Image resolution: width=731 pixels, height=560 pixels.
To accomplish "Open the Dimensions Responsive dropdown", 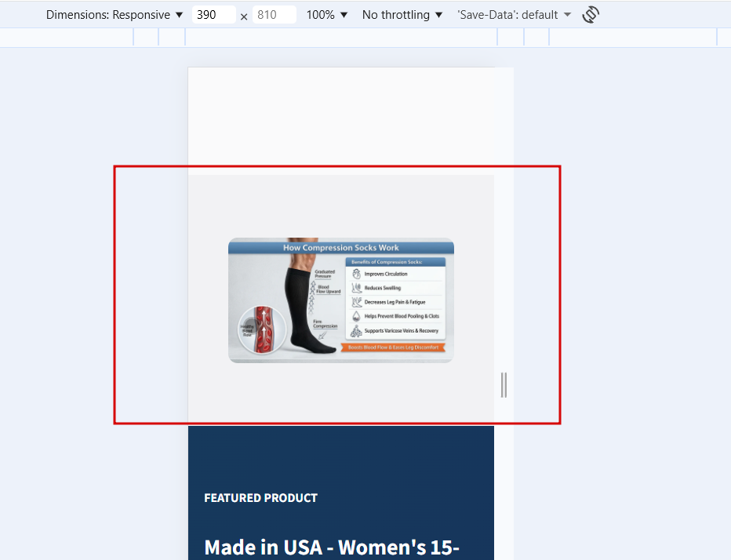I will coord(115,15).
